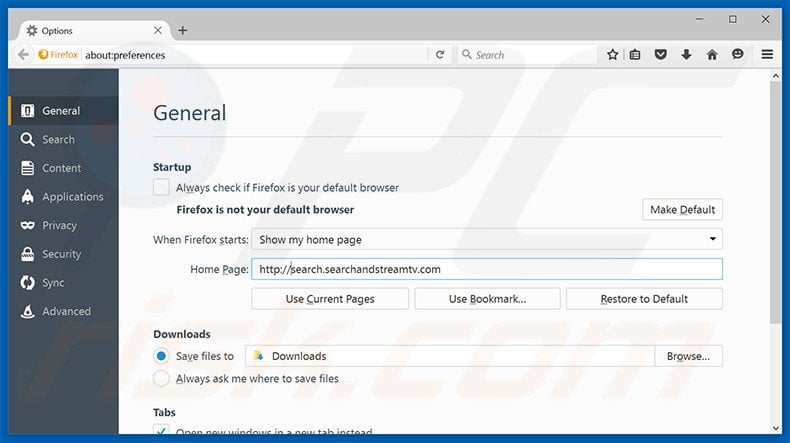The height and width of the screenshot is (443, 790).
Task: Enable always check default browser checkbox
Action: coord(161,187)
